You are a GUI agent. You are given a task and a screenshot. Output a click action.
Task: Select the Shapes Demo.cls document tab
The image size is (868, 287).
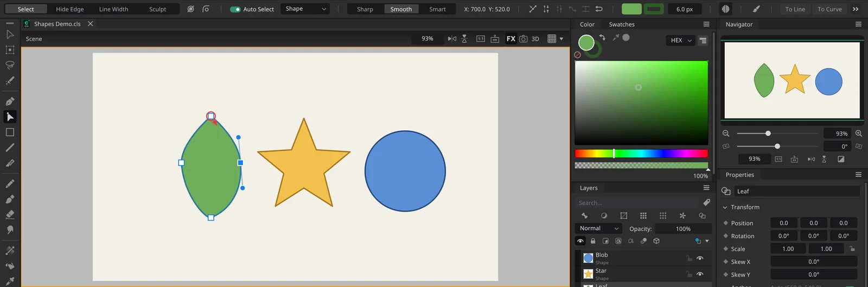click(58, 24)
